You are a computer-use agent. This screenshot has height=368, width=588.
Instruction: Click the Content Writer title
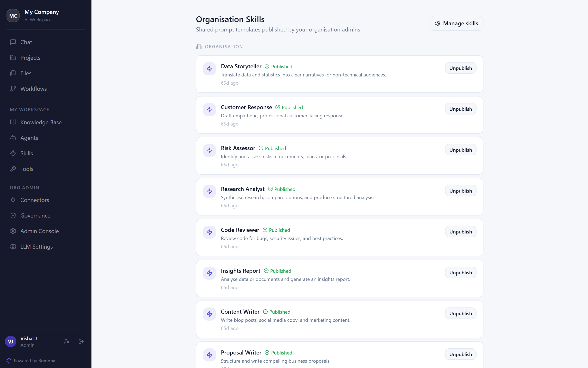coord(240,312)
